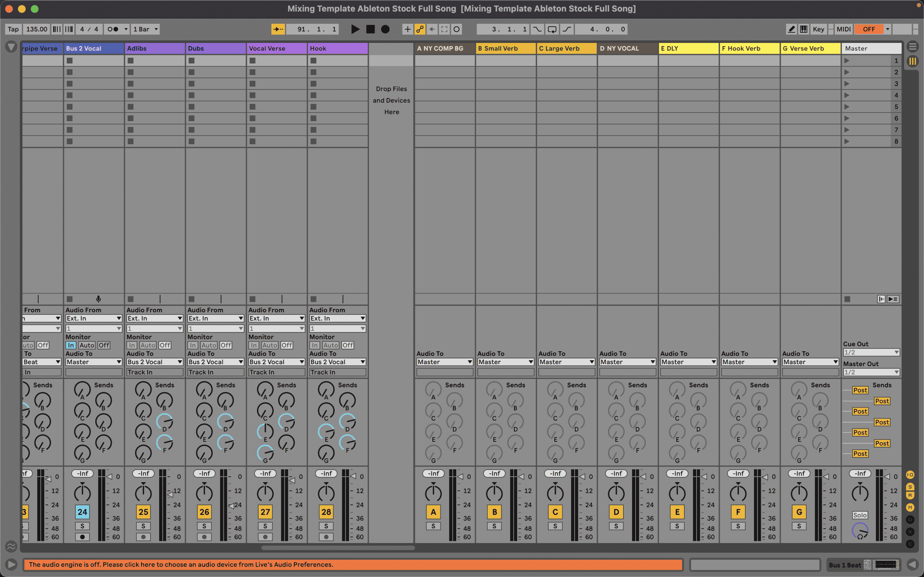Click the Follow arrow icon in the transport

pyautogui.click(x=278, y=29)
